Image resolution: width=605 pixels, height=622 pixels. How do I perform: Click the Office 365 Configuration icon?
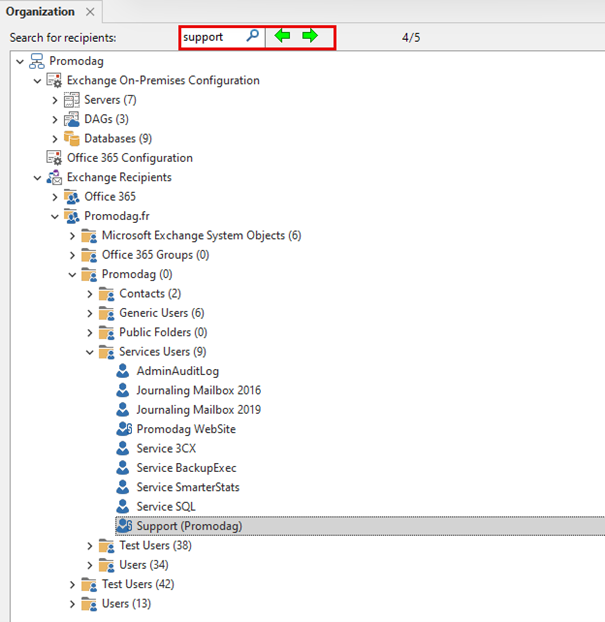54,158
